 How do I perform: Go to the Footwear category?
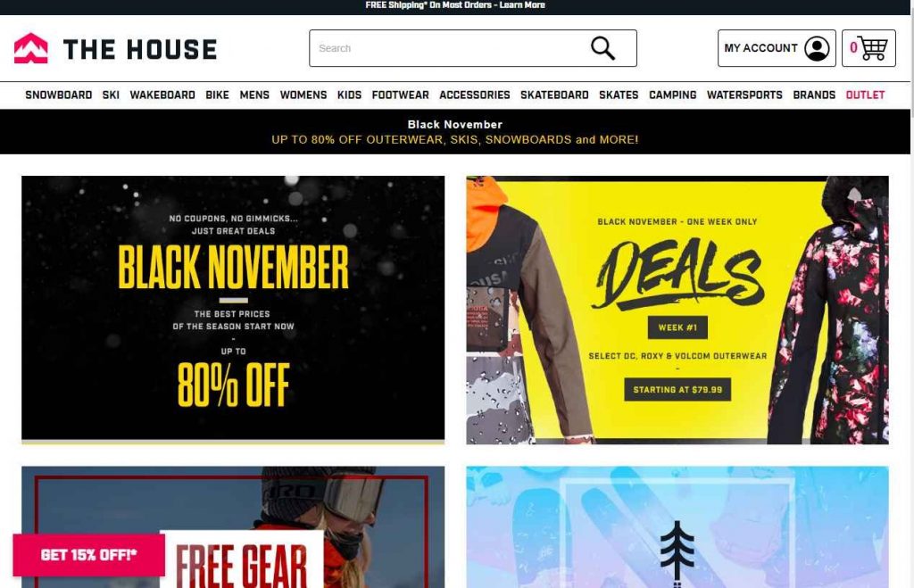point(400,95)
